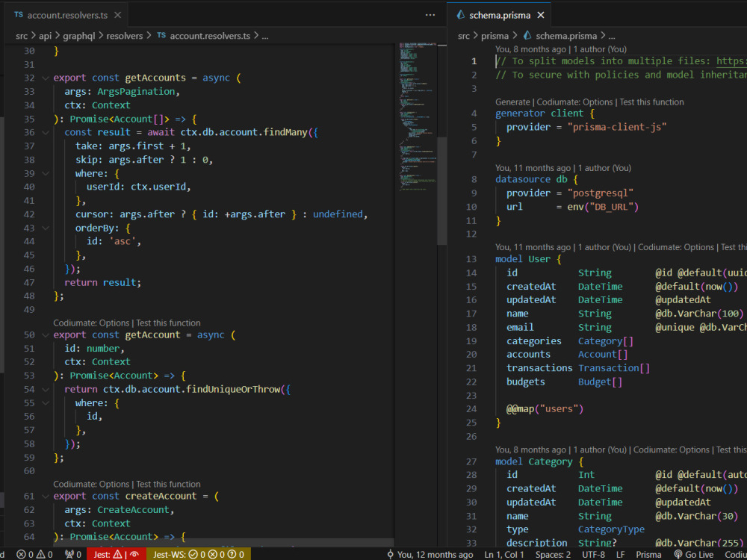Collapse getAccounts function at line 32
The width and height of the screenshot is (747, 560).
[46, 78]
